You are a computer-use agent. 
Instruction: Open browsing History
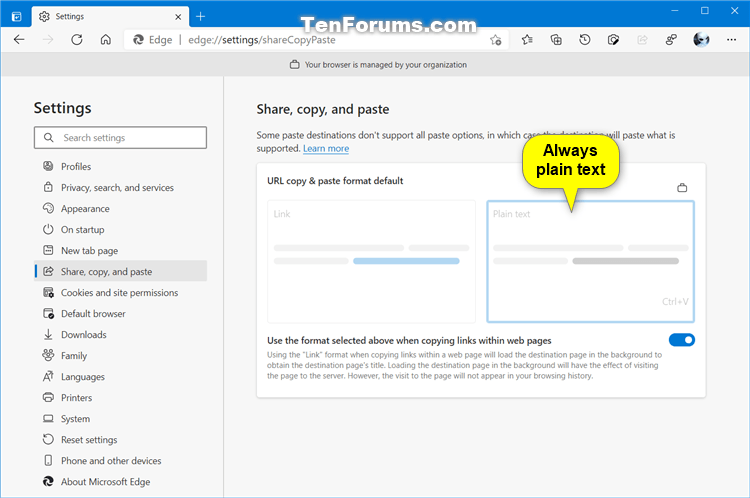pos(585,40)
